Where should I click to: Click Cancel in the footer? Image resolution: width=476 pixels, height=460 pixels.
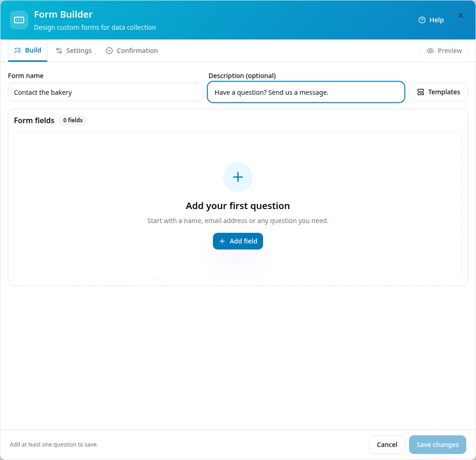(387, 445)
